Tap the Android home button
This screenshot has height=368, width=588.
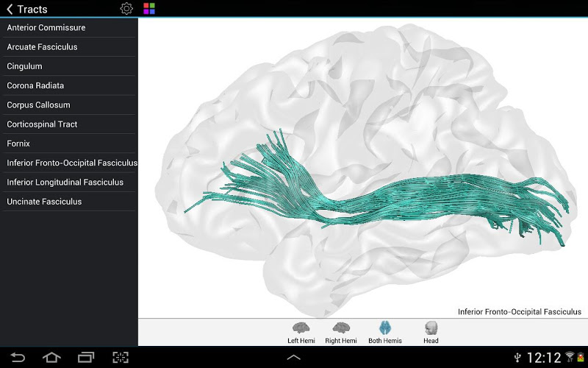click(x=51, y=358)
